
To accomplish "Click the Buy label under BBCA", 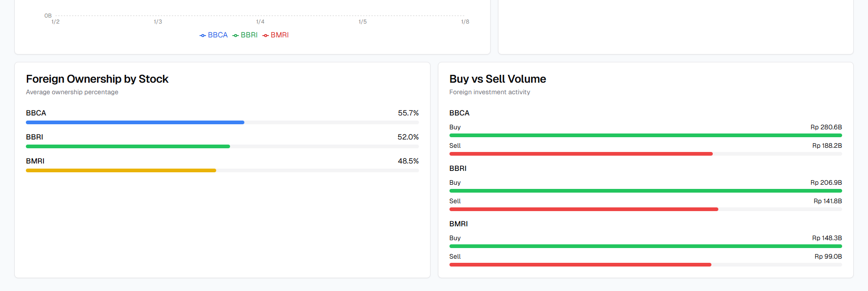I will point(455,127).
